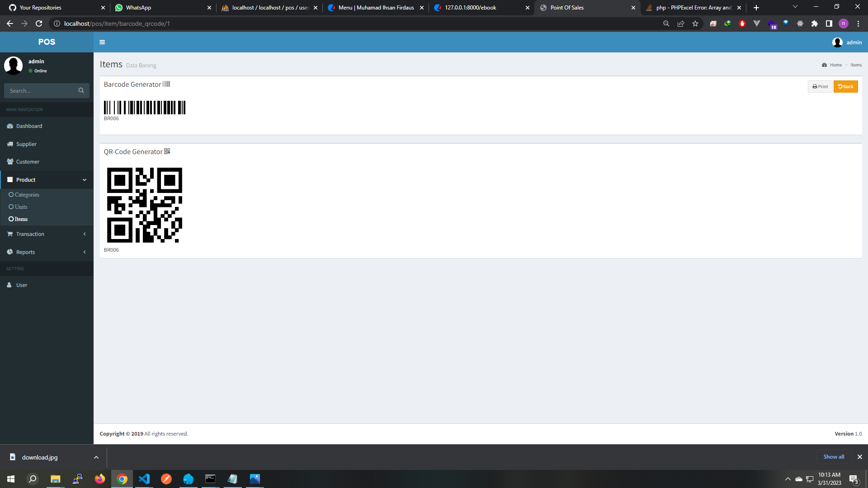Click the Dashboard gauge icon
868x488 pixels.
[x=10, y=126]
